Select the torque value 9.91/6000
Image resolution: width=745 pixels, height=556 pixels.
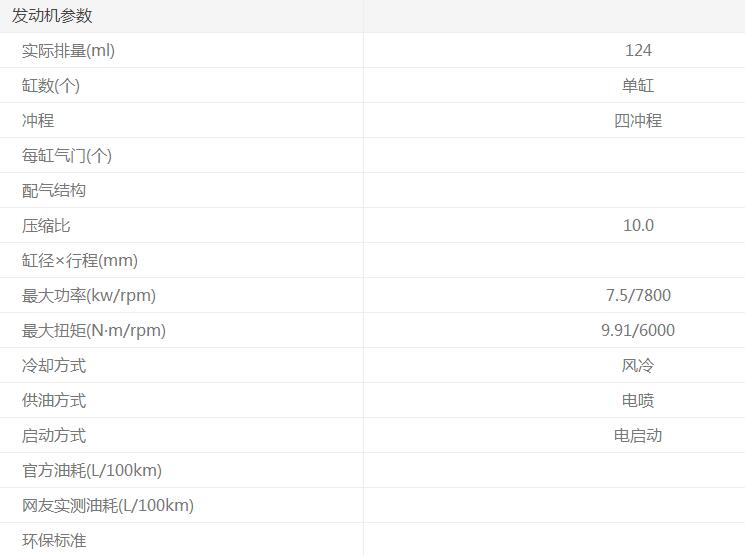point(638,331)
